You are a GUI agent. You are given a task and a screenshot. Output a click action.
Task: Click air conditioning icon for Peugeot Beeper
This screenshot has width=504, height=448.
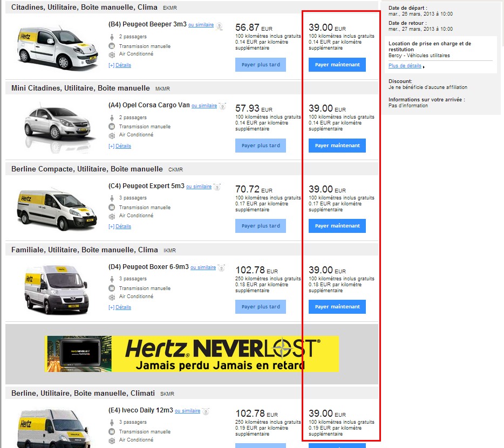[x=112, y=54]
